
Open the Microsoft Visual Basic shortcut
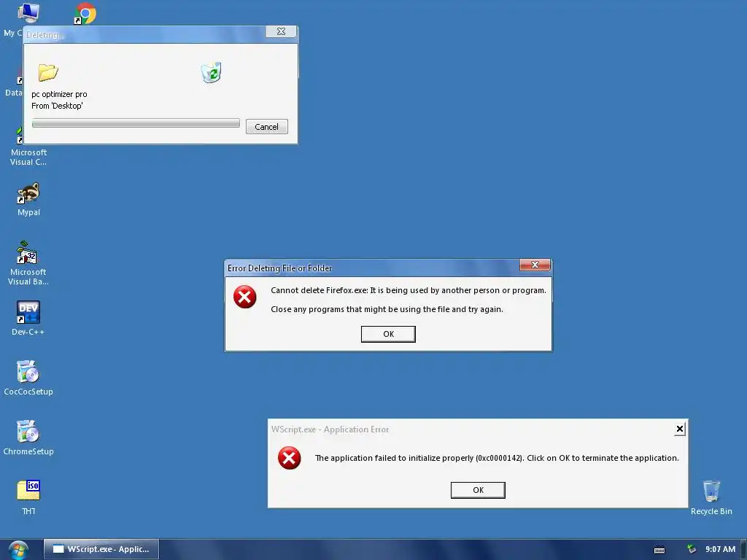pos(28,253)
